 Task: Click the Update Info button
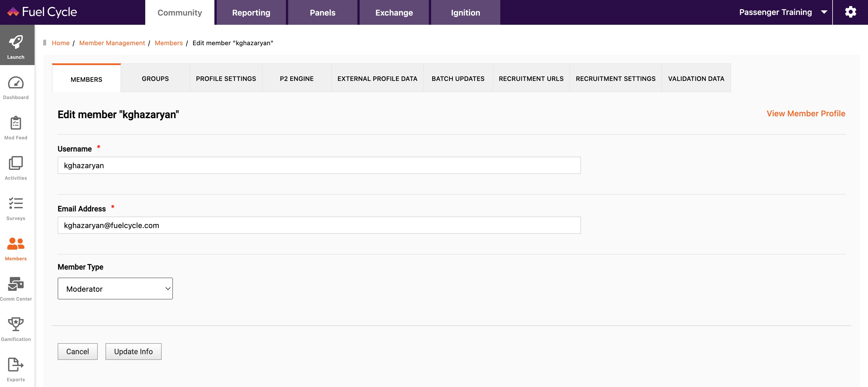tap(133, 351)
